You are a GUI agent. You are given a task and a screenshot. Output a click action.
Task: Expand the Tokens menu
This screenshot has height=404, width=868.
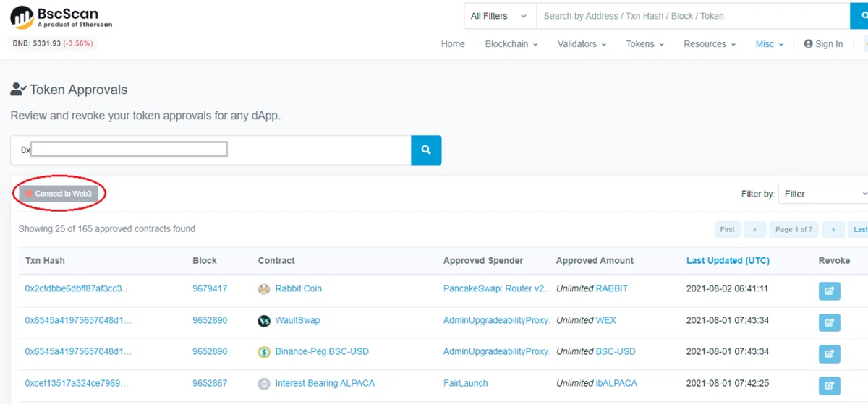pos(645,44)
